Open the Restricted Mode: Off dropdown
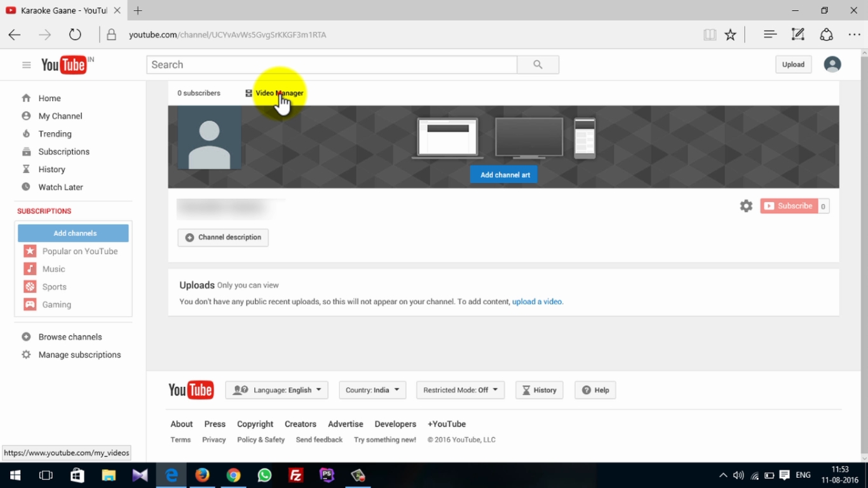The image size is (868, 488). (x=461, y=390)
